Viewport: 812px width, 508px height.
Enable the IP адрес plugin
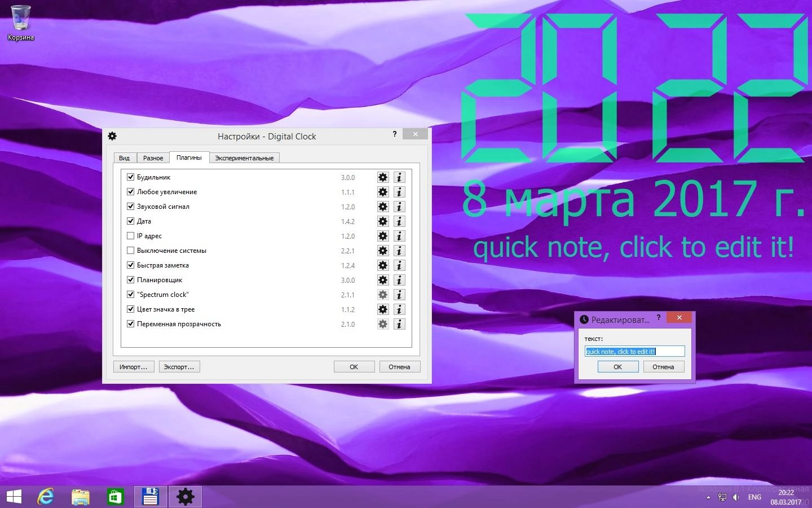131,236
